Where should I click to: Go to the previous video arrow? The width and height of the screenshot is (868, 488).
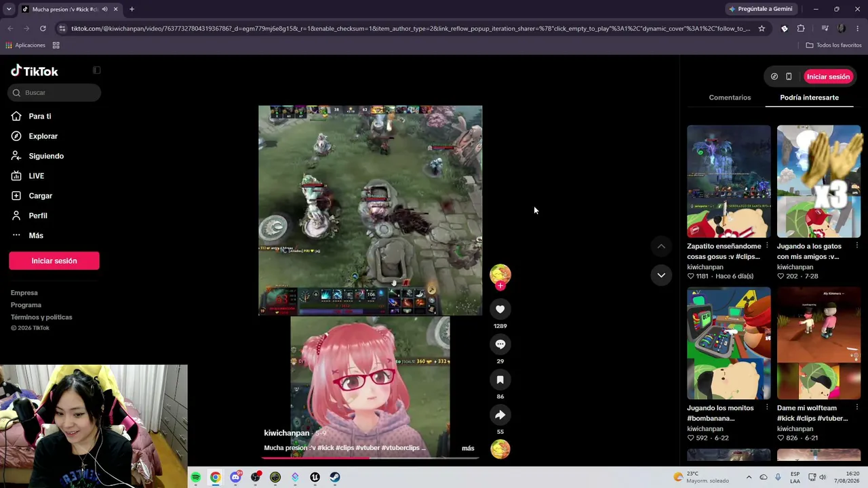(661, 246)
